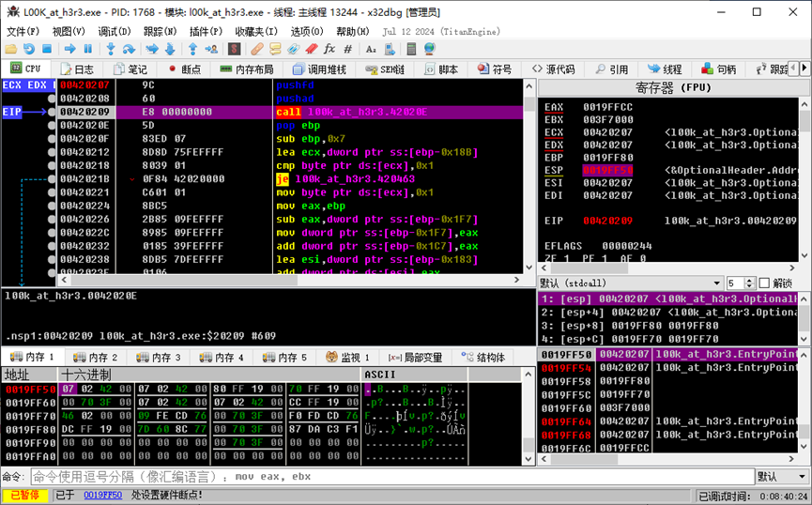Click the Step Into toolbar icon
812x505 pixels.
click(111, 49)
